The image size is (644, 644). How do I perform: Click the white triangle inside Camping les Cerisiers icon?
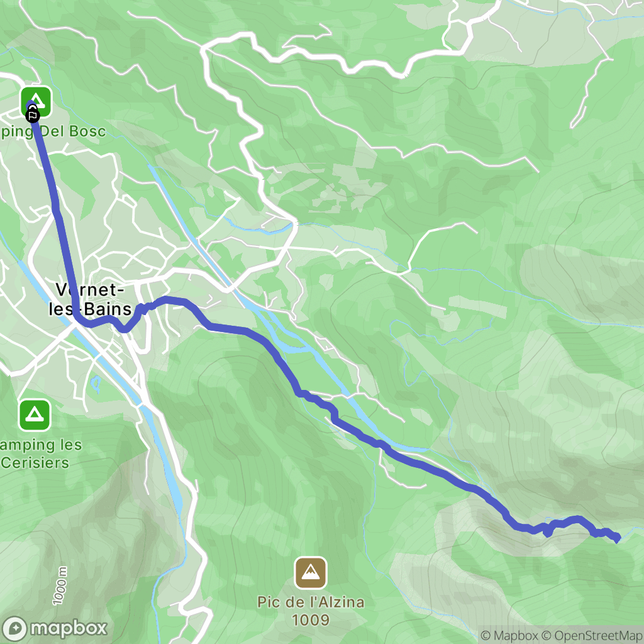tap(35, 415)
